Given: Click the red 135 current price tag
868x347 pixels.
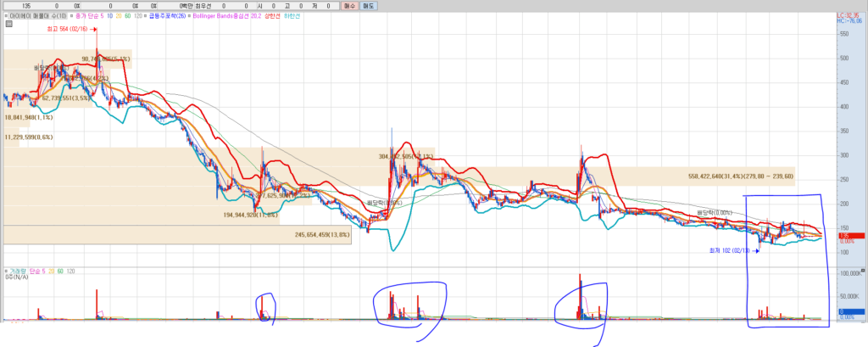Looking at the screenshot, I should tap(851, 236).
